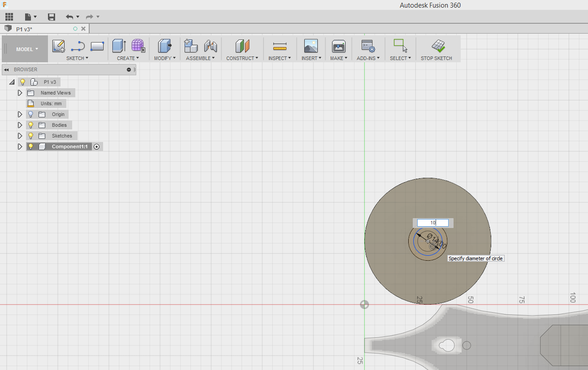Expand the Origin folder
This screenshot has height=370, width=588.
[20, 114]
